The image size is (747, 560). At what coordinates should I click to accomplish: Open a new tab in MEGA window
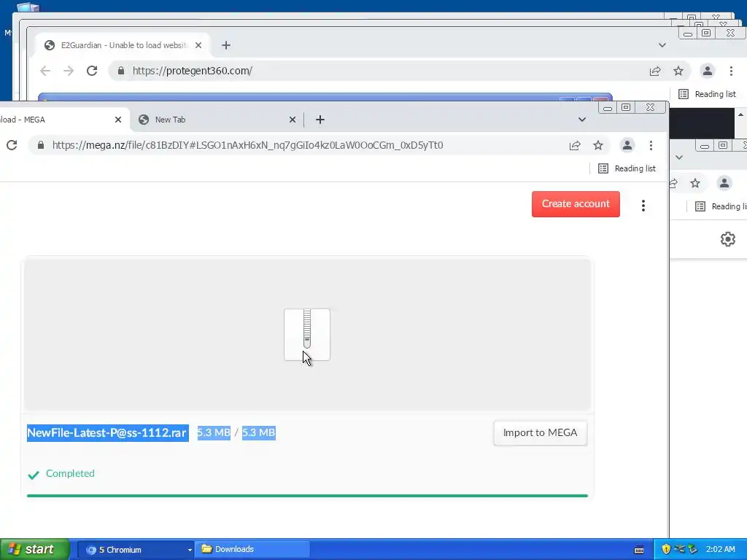point(320,120)
